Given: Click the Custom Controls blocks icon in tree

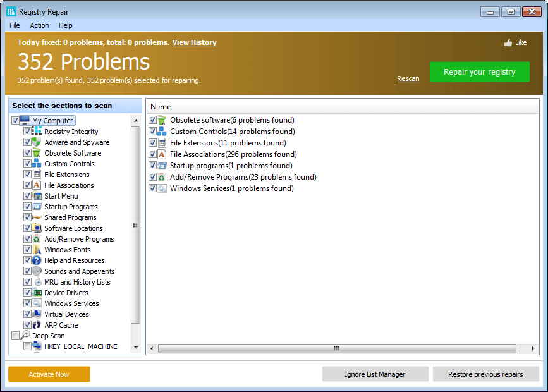Looking at the screenshot, I should pos(37,163).
